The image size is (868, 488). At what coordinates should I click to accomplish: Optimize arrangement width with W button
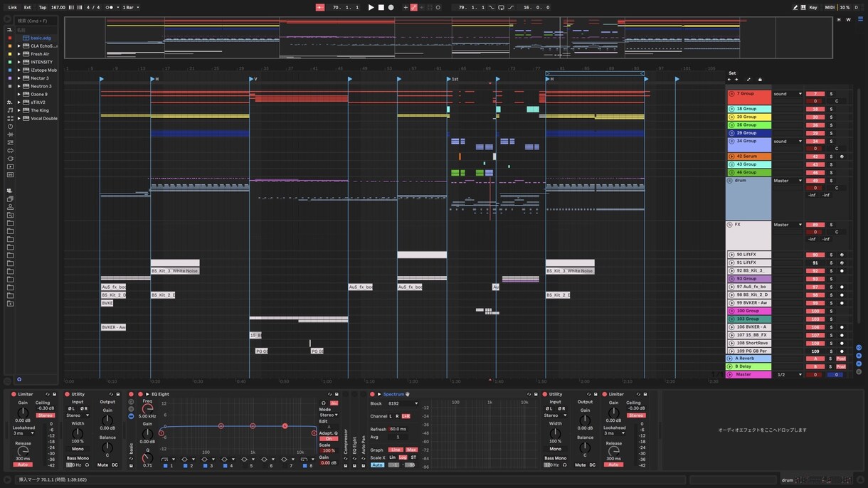(848, 20)
